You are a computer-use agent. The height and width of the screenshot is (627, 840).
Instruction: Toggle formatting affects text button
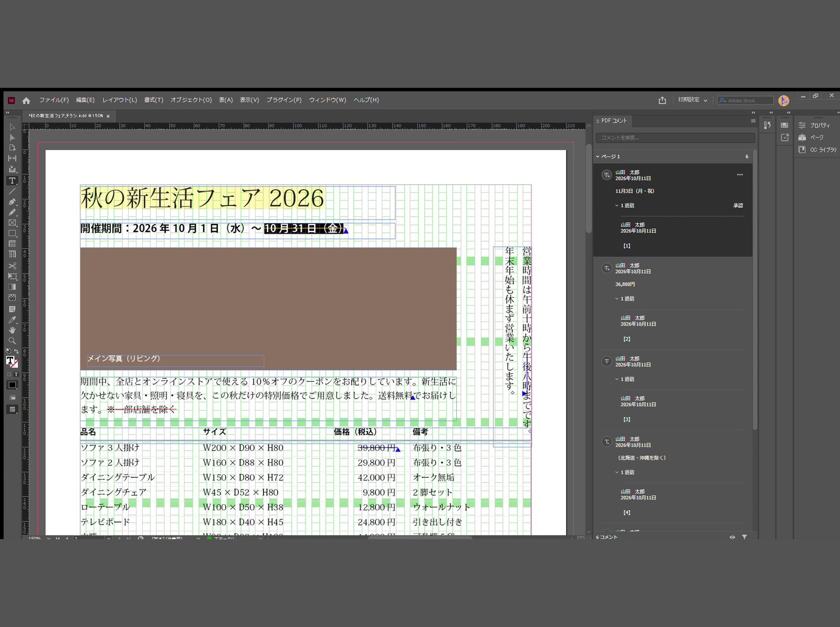point(16,374)
